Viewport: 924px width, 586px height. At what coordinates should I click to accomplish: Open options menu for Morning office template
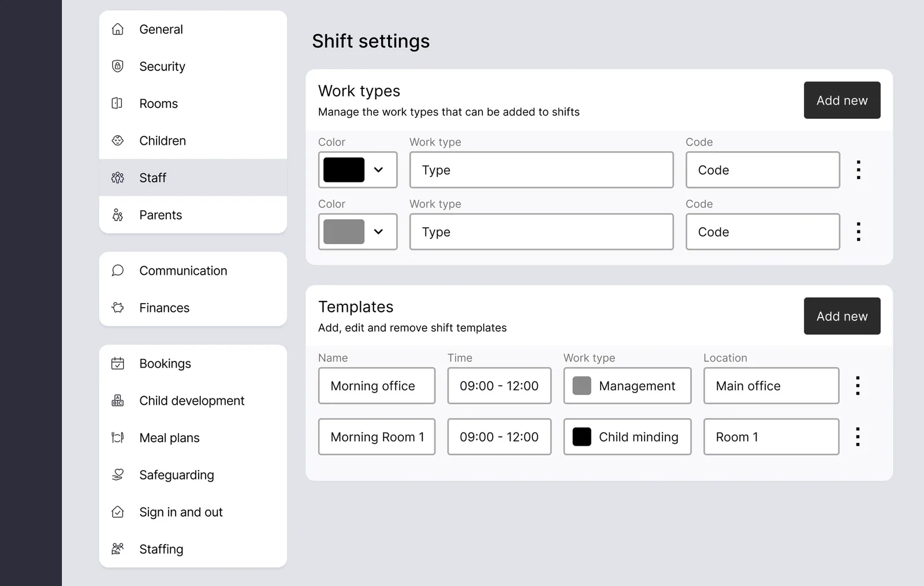pos(858,386)
